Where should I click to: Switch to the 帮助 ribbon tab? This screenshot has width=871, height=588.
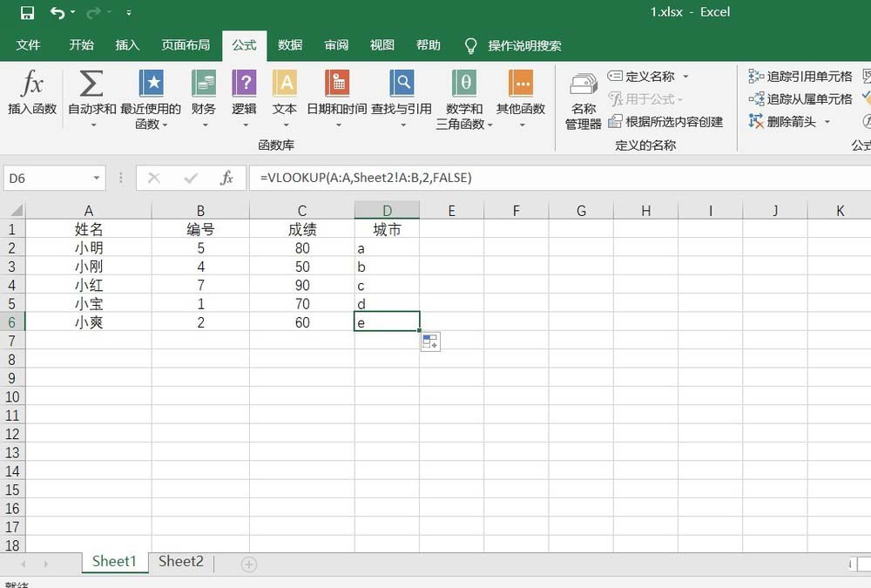[429, 45]
